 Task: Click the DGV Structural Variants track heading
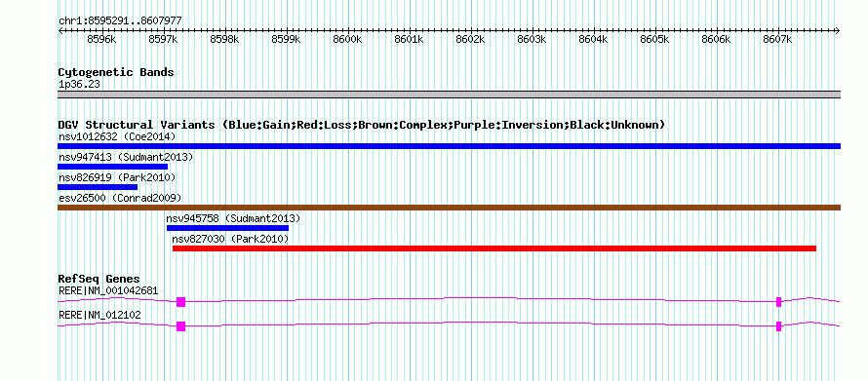[x=362, y=125]
